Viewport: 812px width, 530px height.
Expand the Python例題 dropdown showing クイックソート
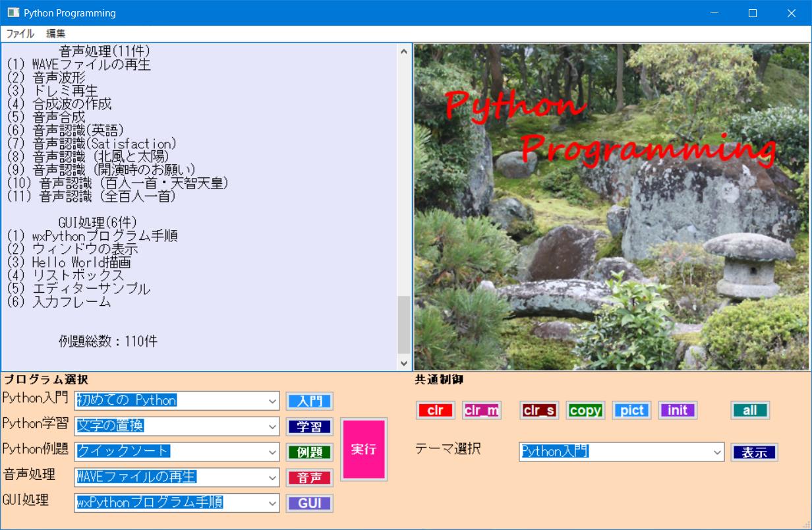(x=273, y=452)
